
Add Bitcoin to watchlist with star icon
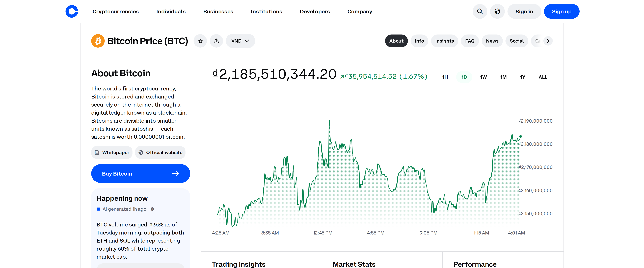tap(200, 41)
